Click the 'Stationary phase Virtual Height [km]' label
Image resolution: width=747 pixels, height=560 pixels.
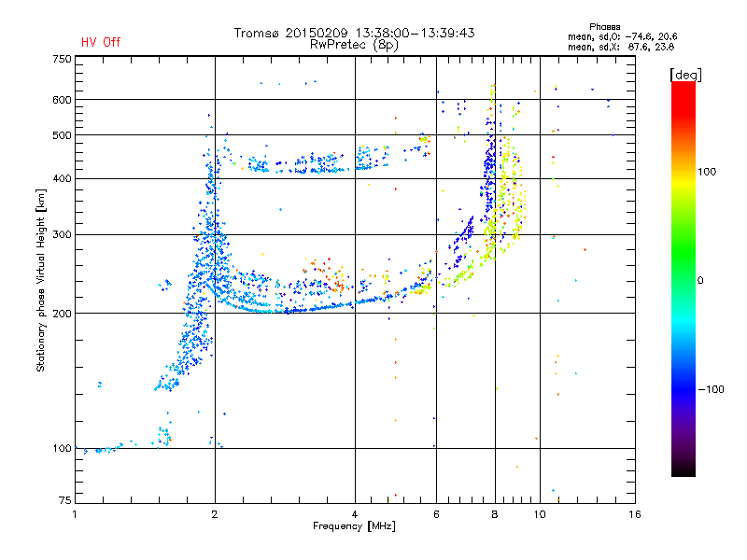[x=41, y=281]
